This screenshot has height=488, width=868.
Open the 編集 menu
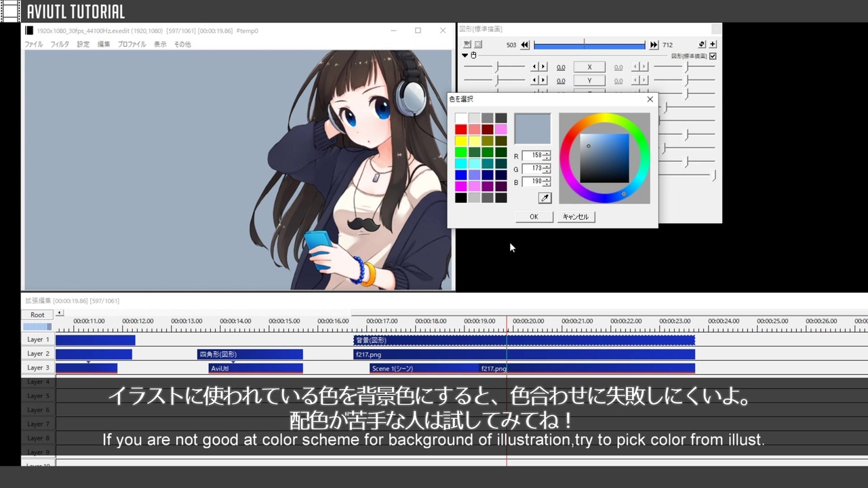(x=104, y=44)
